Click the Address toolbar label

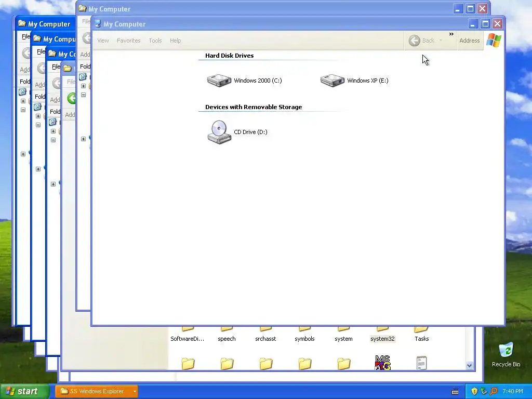(x=470, y=41)
